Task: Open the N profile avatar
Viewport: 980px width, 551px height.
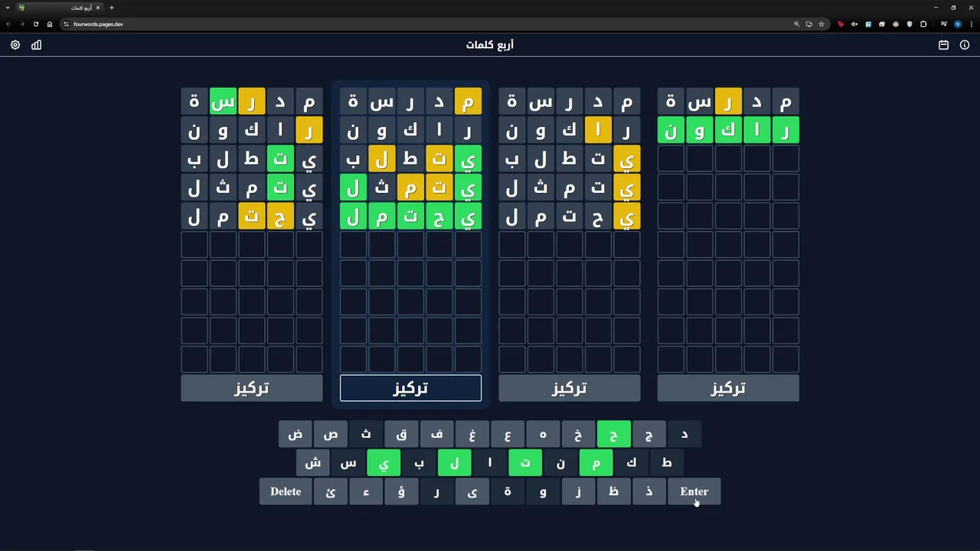Action: pyautogui.click(x=958, y=24)
